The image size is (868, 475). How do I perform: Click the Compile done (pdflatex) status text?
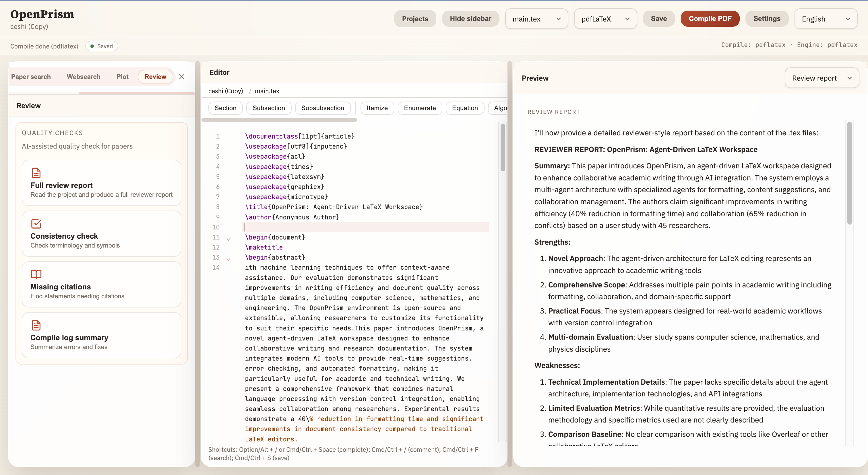44,46
